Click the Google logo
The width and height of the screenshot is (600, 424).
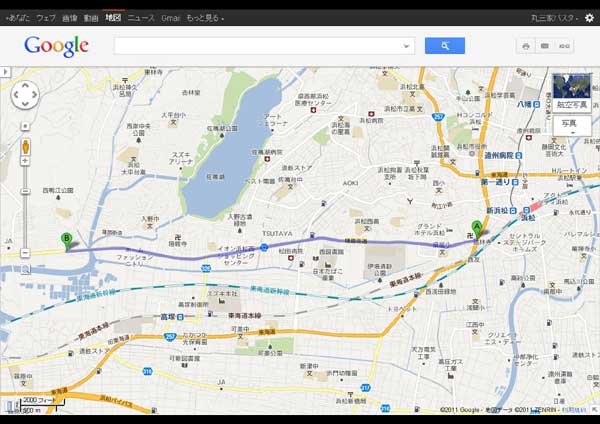(x=57, y=46)
